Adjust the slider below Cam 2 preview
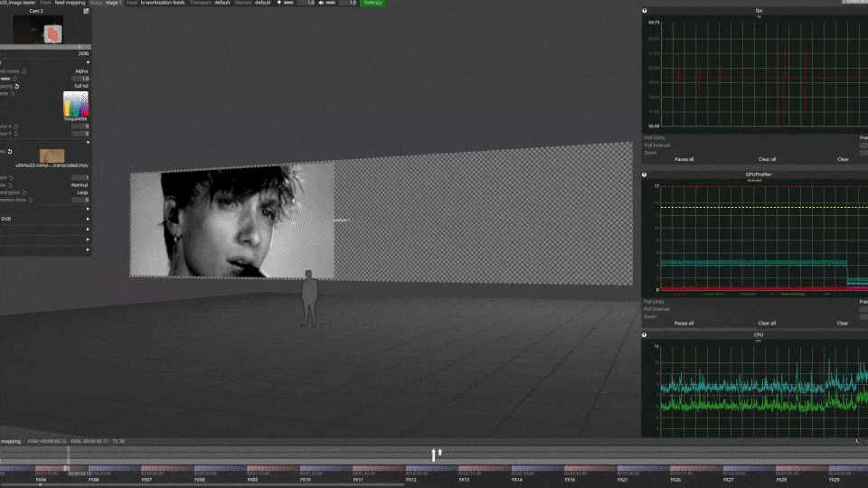Viewport: 868px width, 488px height. (45, 47)
